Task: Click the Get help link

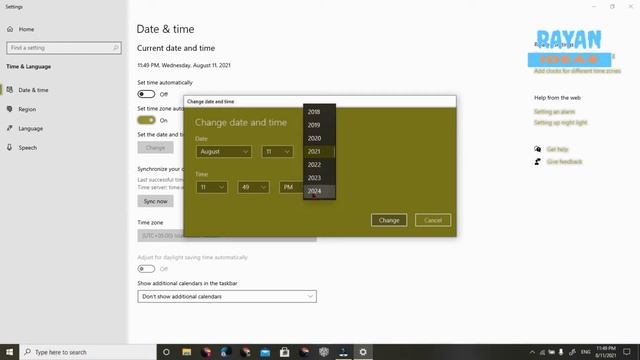Action: tap(557, 149)
